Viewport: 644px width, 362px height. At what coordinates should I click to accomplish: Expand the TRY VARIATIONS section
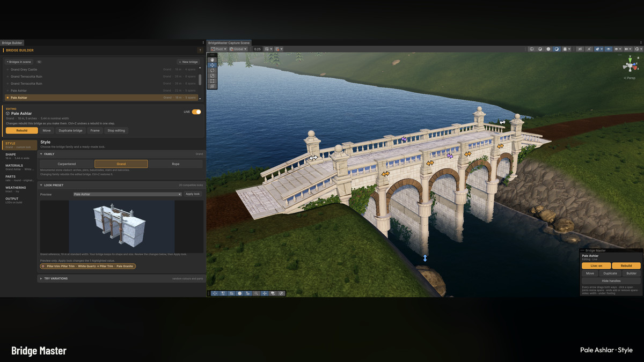pyautogui.click(x=121, y=278)
